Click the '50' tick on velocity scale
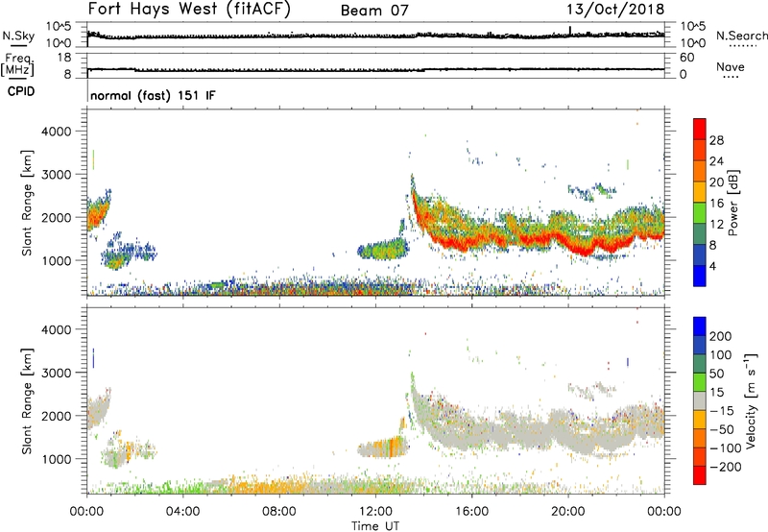 [x=716, y=374]
